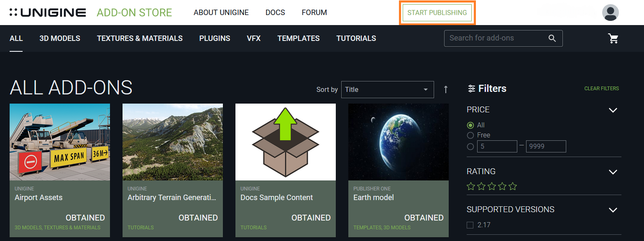This screenshot has width=644, height=241.
Task: Click the Docs Sample Content title
Action: [276, 198]
